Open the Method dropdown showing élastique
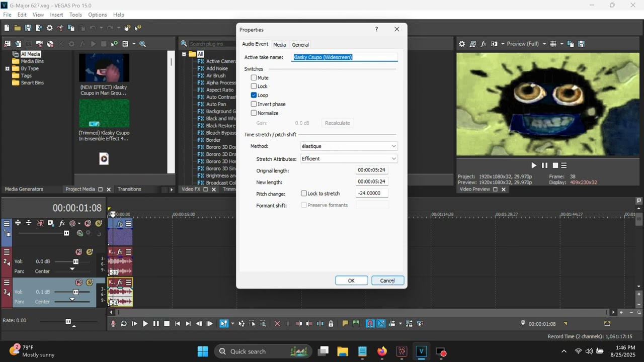The image size is (644, 362). pos(349,146)
